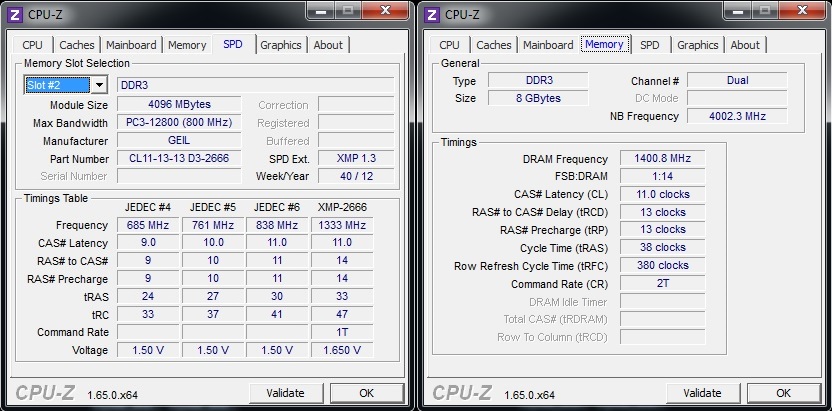Screen dimensions: 832x411
Task: Click DRAM Frequency value 1400.8 MHz
Action: coord(663,158)
